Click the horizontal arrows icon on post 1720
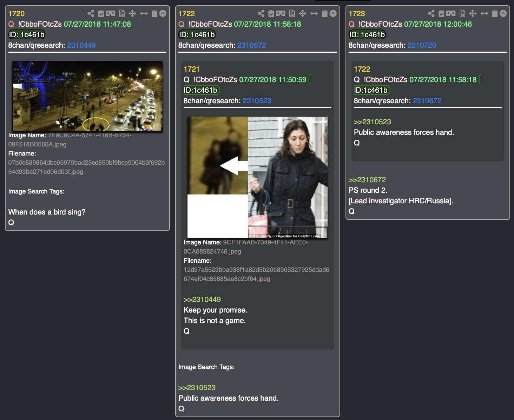Image resolution: width=514 pixels, height=420 pixels. [x=144, y=14]
